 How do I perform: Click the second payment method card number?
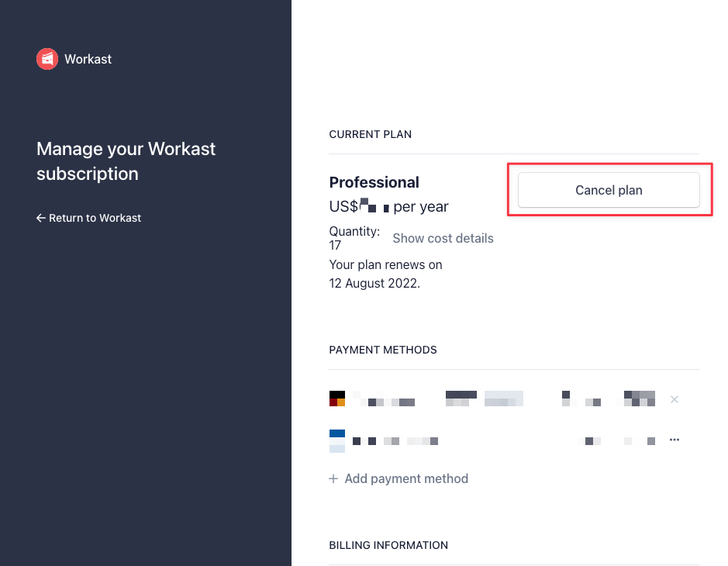tap(395, 441)
